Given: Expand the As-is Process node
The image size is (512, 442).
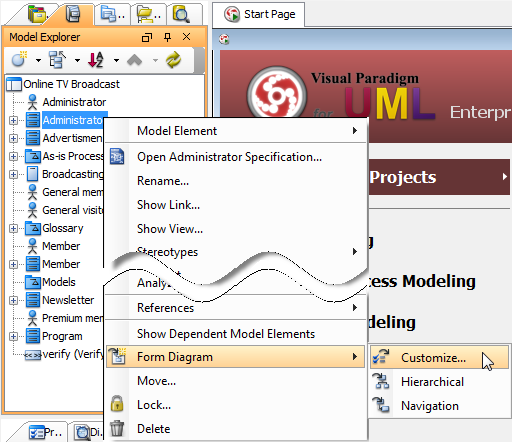Looking at the screenshot, I should coord(13,156).
